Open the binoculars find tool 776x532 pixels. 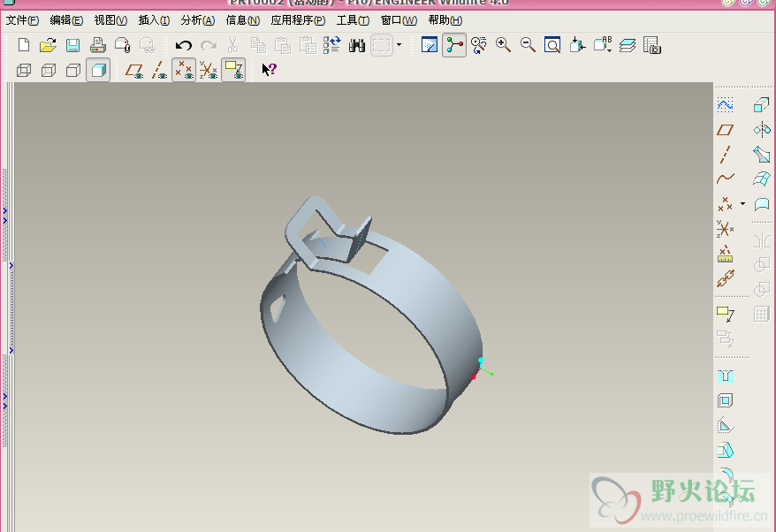[357, 46]
